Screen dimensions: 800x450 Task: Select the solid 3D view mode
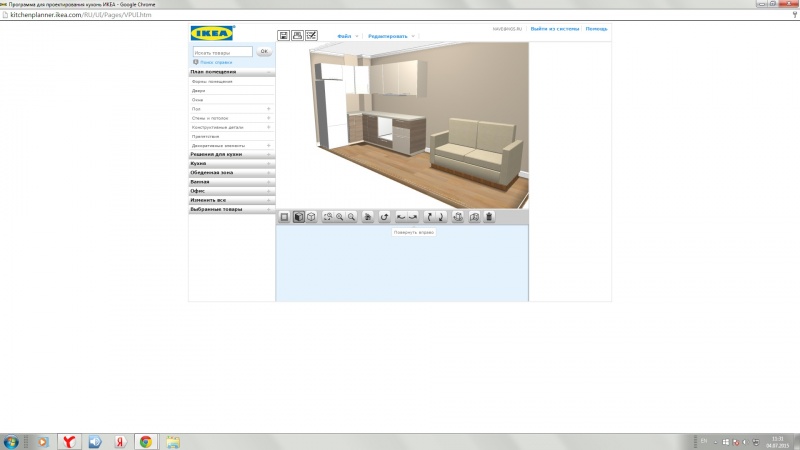298,216
